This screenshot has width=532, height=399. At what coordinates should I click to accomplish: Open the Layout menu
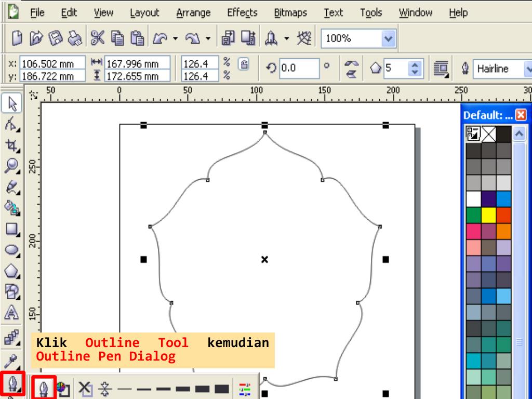144,13
